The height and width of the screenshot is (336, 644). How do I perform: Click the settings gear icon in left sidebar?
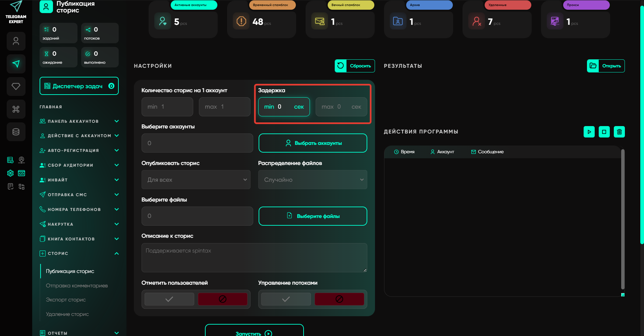[x=10, y=173]
